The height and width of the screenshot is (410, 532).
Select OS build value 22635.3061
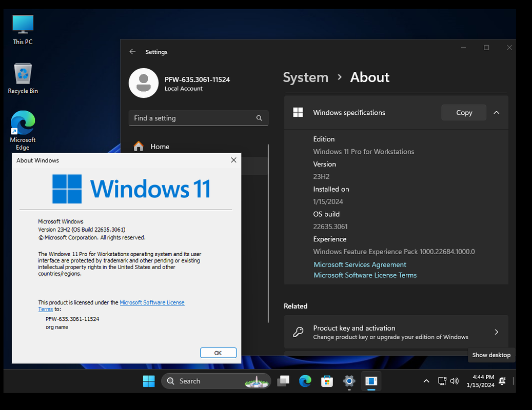click(x=330, y=227)
